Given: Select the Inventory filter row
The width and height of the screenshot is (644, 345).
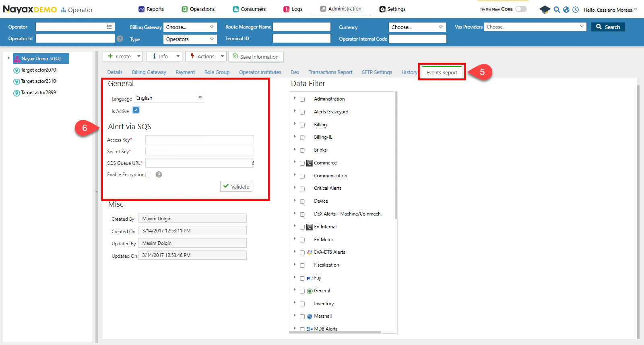Looking at the screenshot, I should [x=324, y=304].
